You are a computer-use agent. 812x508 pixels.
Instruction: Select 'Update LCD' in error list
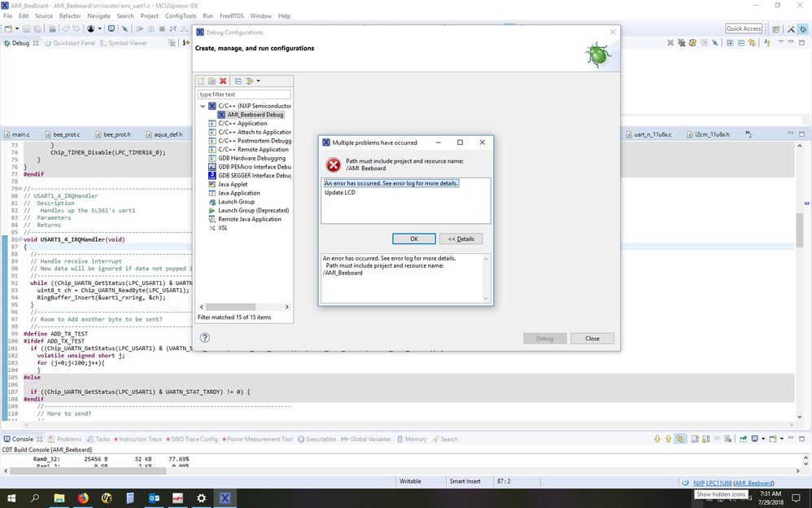[340, 192]
